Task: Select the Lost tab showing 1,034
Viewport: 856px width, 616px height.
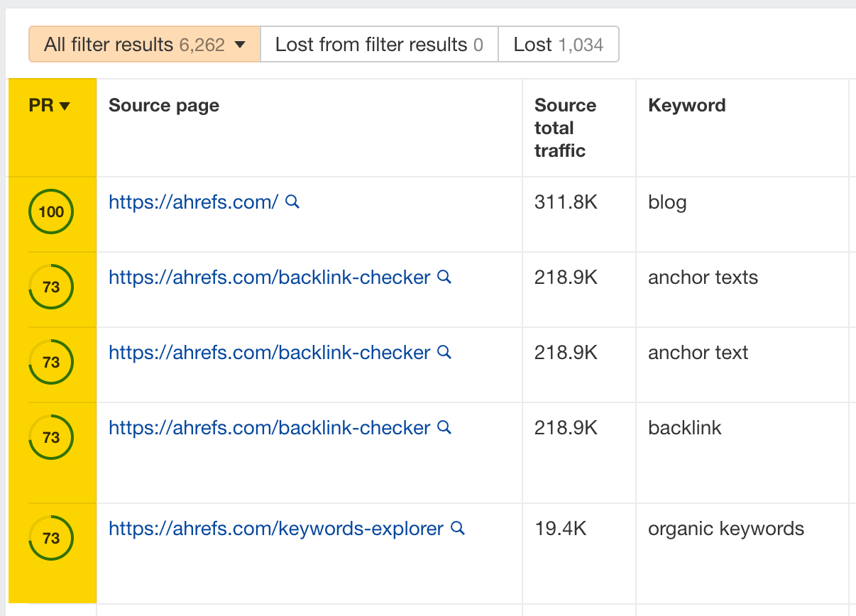Action: 559,44
